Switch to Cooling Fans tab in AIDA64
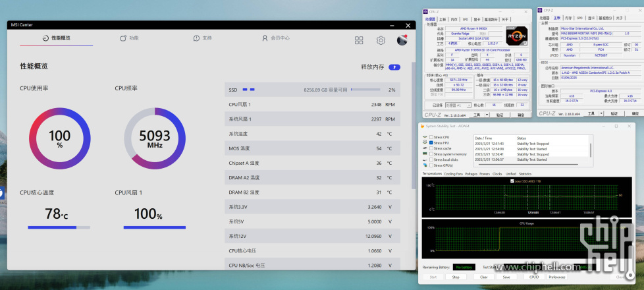 pyautogui.click(x=454, y=174)
